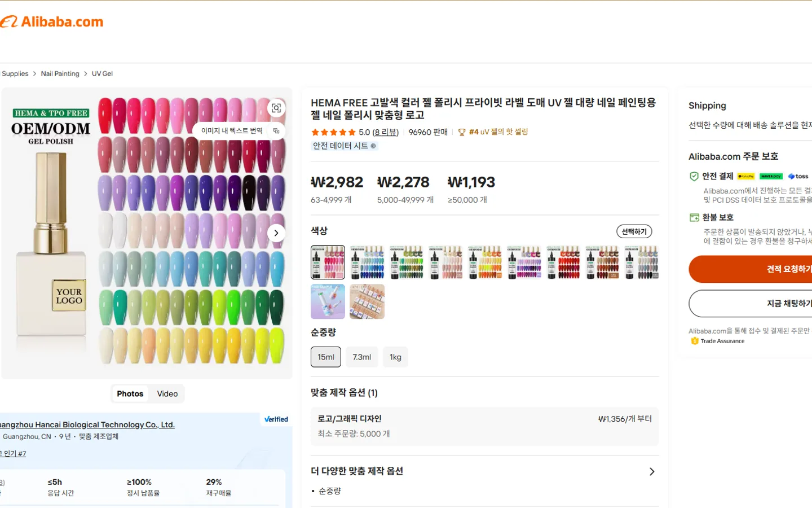Viewport: 812px width, 508px height.
Task: Click the Alibaba.com logo
Action: point(52,22)
